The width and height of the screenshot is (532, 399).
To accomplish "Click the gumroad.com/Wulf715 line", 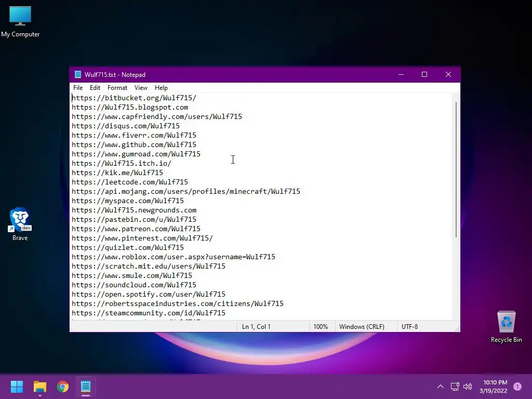I will click(x=136, y=154).
